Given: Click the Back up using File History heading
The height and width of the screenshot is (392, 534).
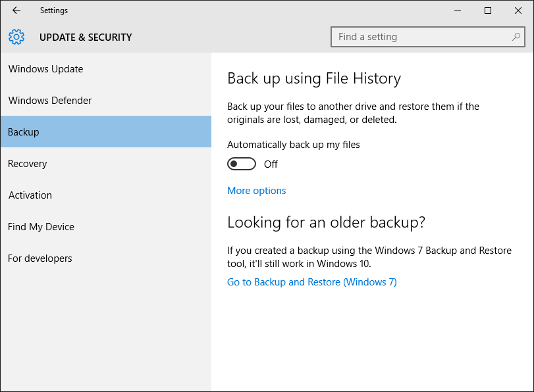Looking at the screenshot, I should pyautogui.click(x=313, y=78).
